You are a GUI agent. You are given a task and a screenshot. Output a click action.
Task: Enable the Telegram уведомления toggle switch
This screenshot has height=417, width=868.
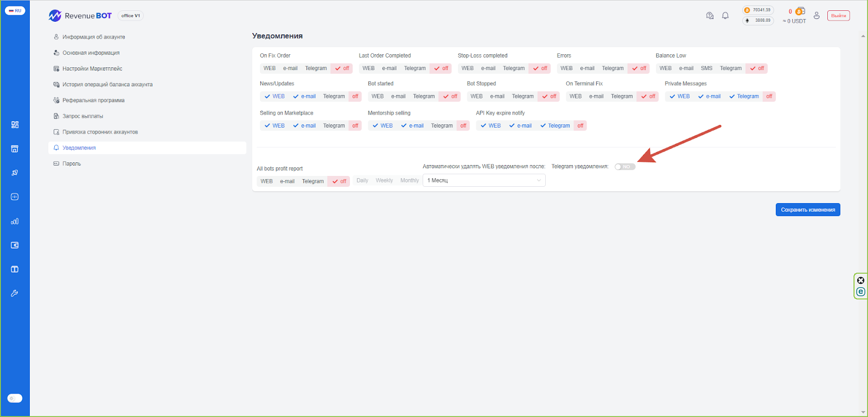[x=624, y=167]
